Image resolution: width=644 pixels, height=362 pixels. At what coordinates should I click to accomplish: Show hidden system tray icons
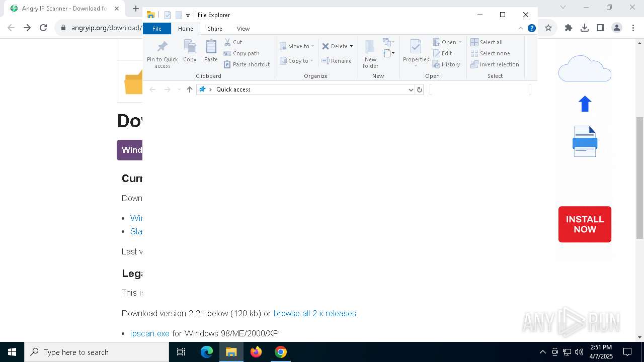[542, 352]
